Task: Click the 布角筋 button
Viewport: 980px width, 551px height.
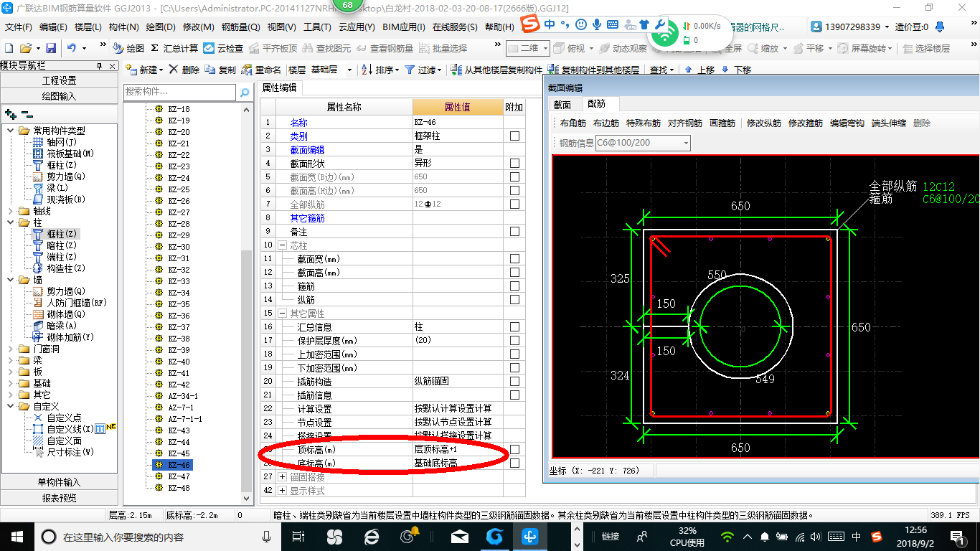Action: [573, 123]
